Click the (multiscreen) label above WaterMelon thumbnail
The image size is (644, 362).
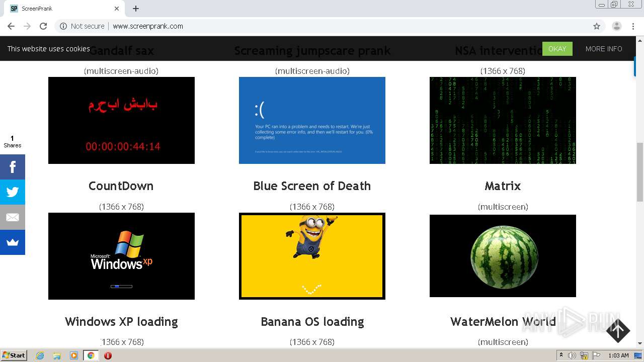point(503,207)
